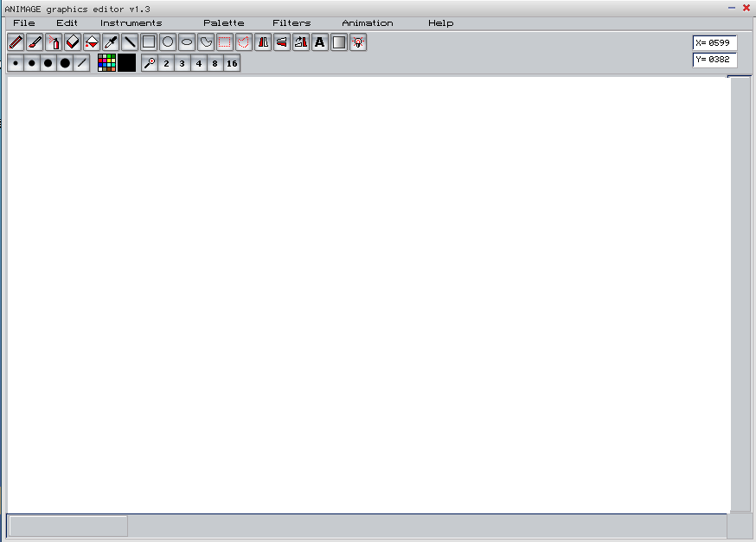756x542 pixels.
Task: Choose the second-smallest brush dot size
Action: [32, 63]
